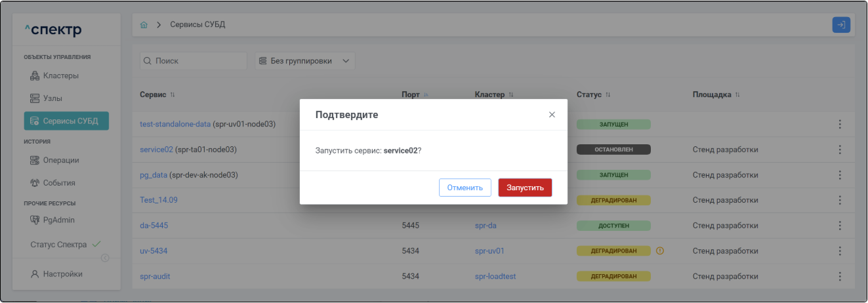Sort by Площадка column
The image size is (868, 303).
(x=737, y=95)
